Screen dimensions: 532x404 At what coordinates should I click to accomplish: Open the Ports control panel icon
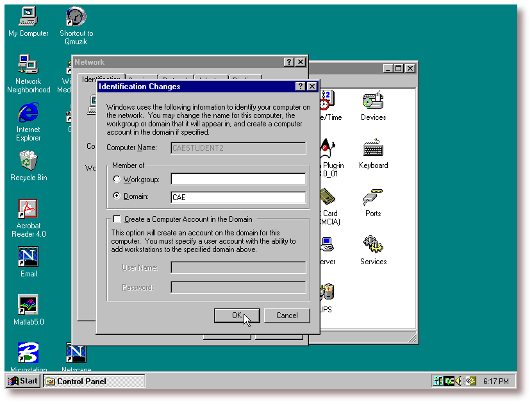[x=373, y=198]
